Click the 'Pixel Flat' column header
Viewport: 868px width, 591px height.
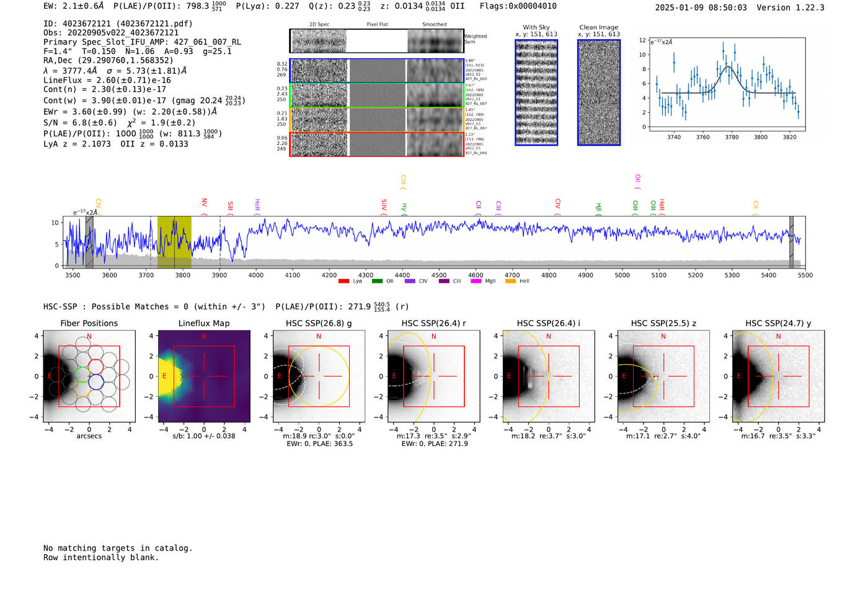pos(377,25)
